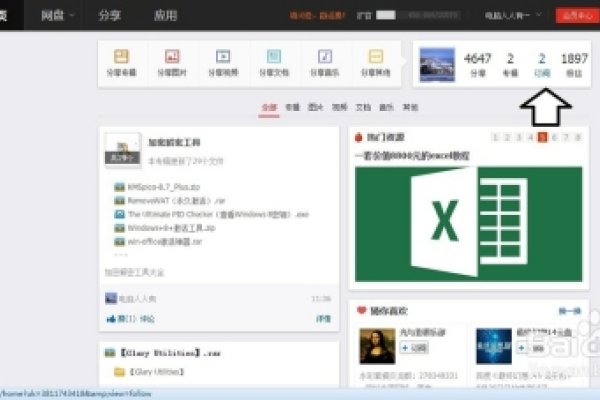Click archive icon beside KMSpico file
Image resolution: width=600 pixels, height=400 pixels.
119,187
